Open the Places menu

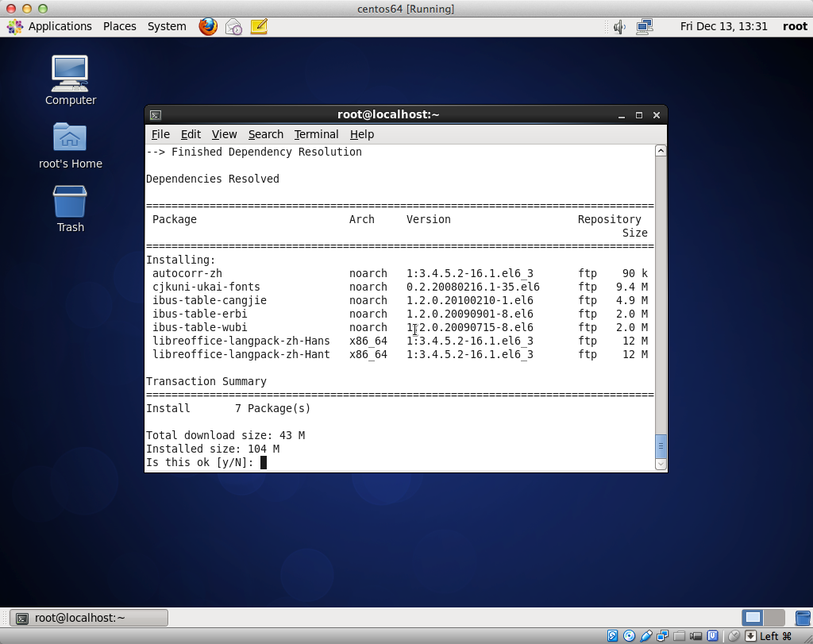pyautogui.click(x=119, y=26)
